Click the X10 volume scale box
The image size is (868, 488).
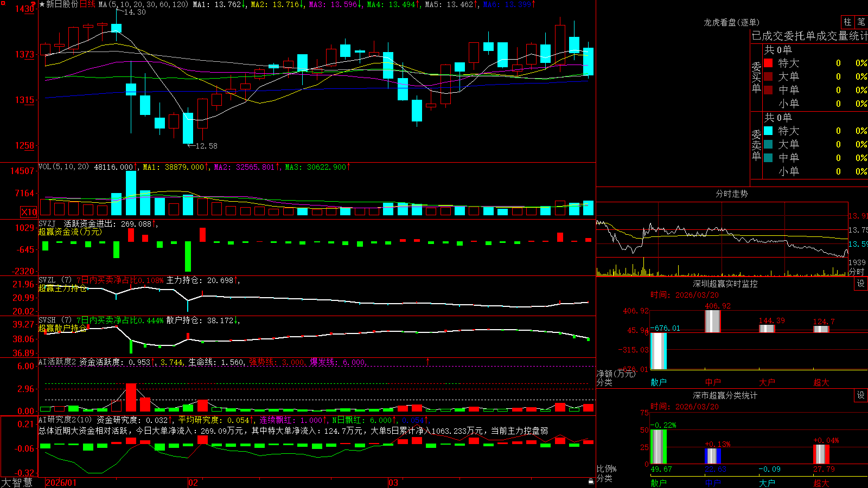tap(29, 212)
